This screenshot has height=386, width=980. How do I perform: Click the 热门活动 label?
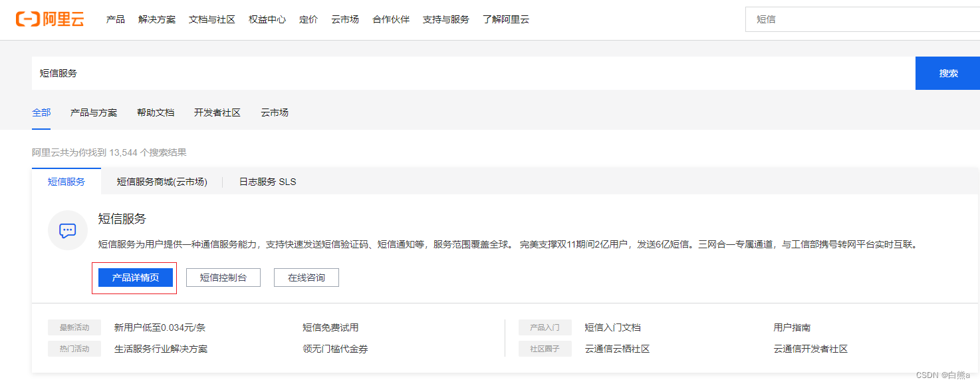click(x=74, y=349)
